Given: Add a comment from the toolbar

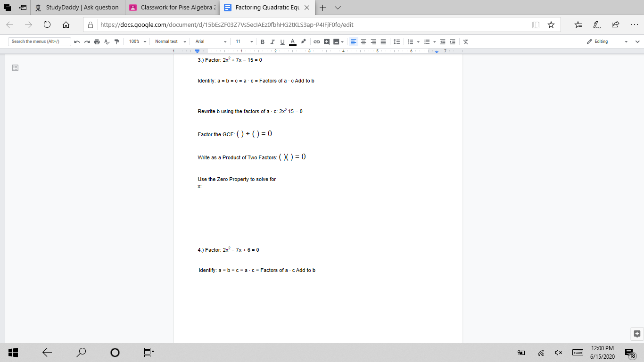Looking at the screenshot, I should pos(327,41).
